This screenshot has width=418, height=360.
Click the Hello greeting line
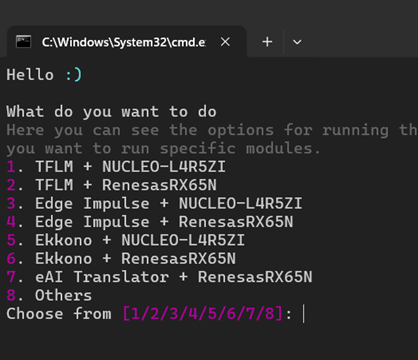pyautogui.click(x=44, y=75)
